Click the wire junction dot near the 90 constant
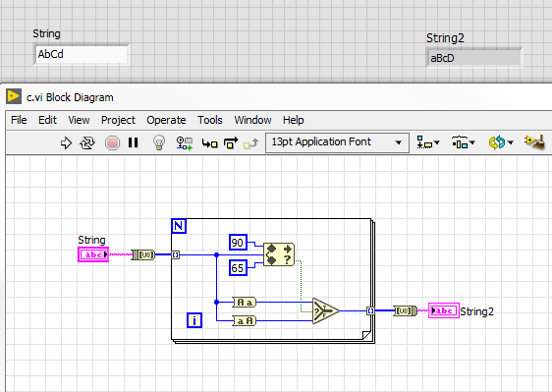This screenshot has height=392, width=552. click(216, 254)
